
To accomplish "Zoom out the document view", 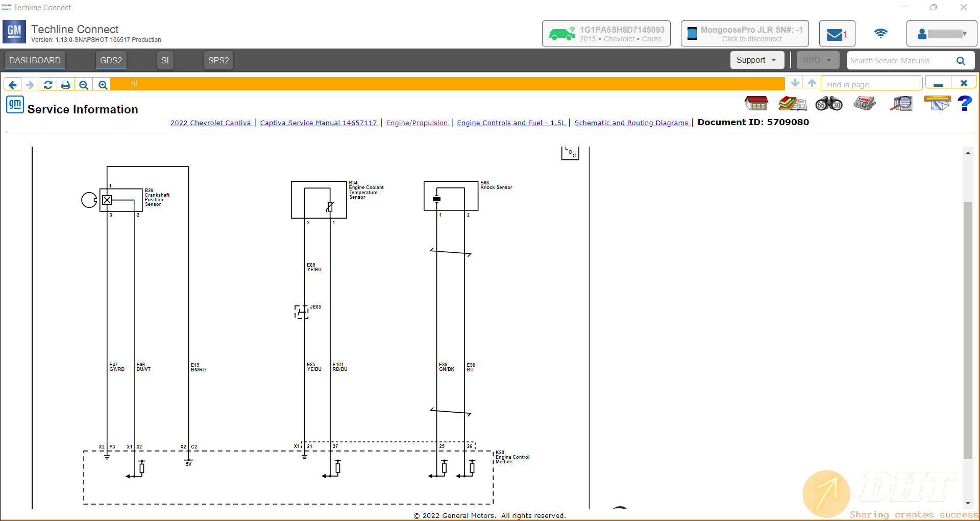I will click(x=84, y=85).
